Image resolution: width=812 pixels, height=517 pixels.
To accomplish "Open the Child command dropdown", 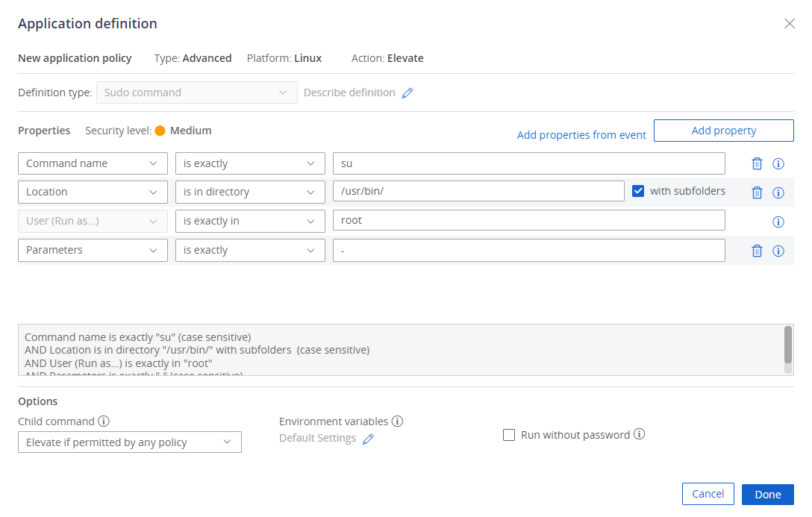I will 129,442.
